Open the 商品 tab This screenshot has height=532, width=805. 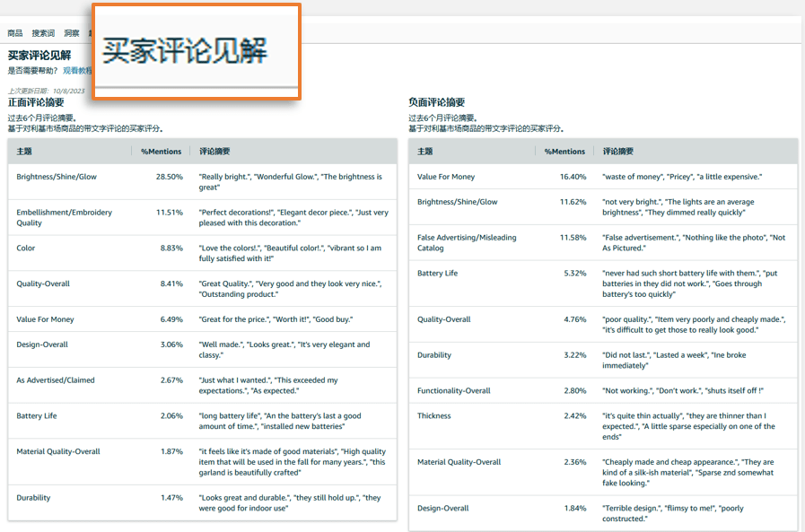[15, 33]
